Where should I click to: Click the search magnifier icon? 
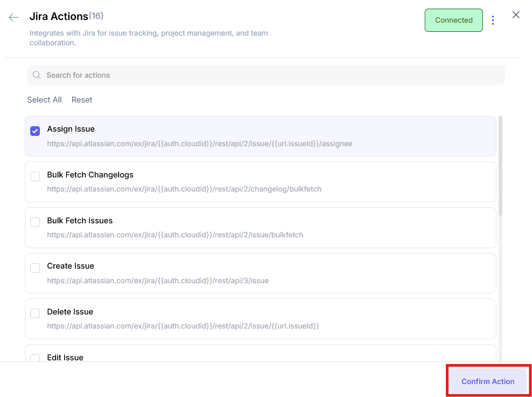point(37,75)
